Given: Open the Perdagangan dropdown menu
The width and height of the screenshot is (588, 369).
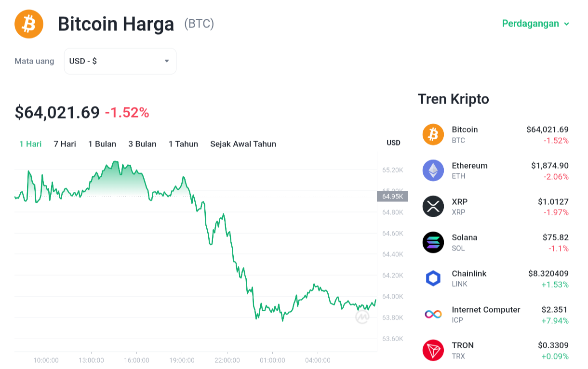Looking at the screenshot, I should (535, 24).
